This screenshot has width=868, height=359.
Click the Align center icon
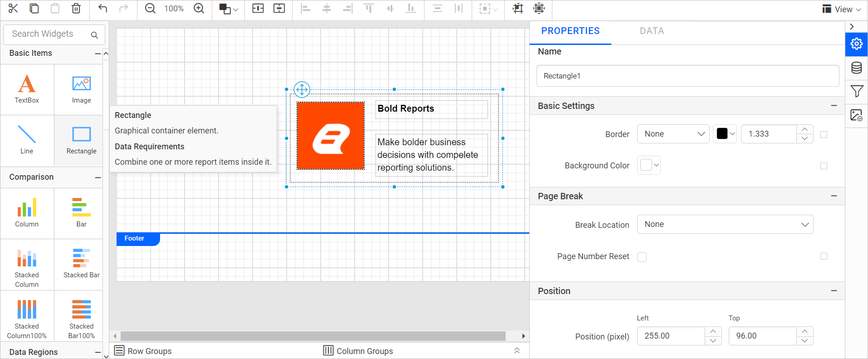pos(327,9)
